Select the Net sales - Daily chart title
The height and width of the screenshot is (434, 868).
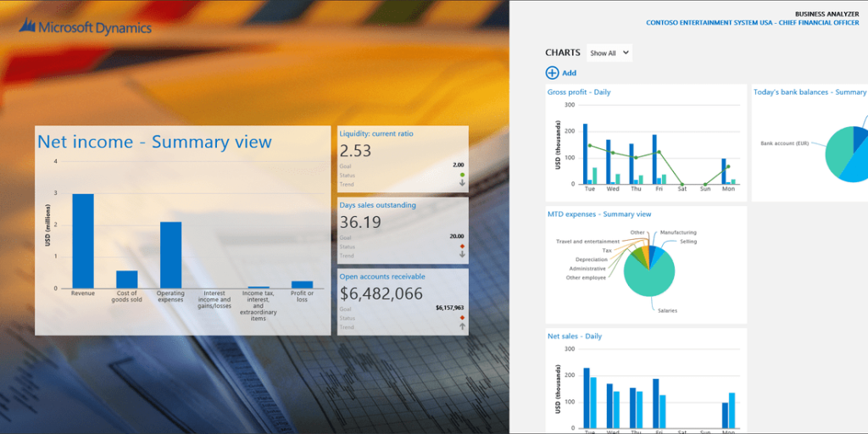click(x=575, y=337)
